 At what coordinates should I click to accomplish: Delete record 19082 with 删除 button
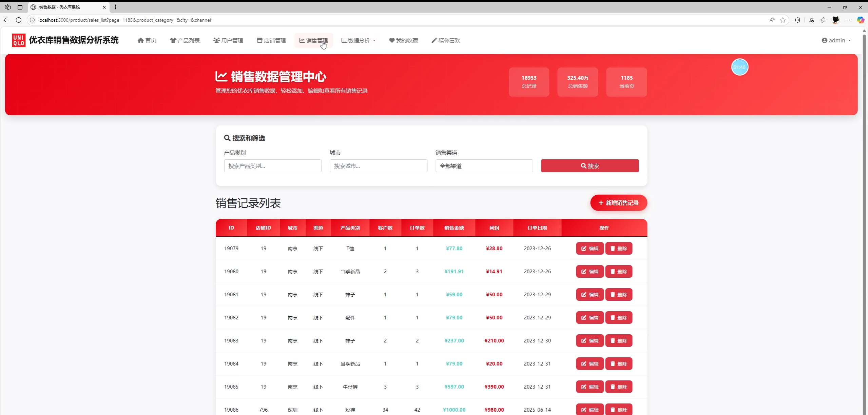point(619,318)
